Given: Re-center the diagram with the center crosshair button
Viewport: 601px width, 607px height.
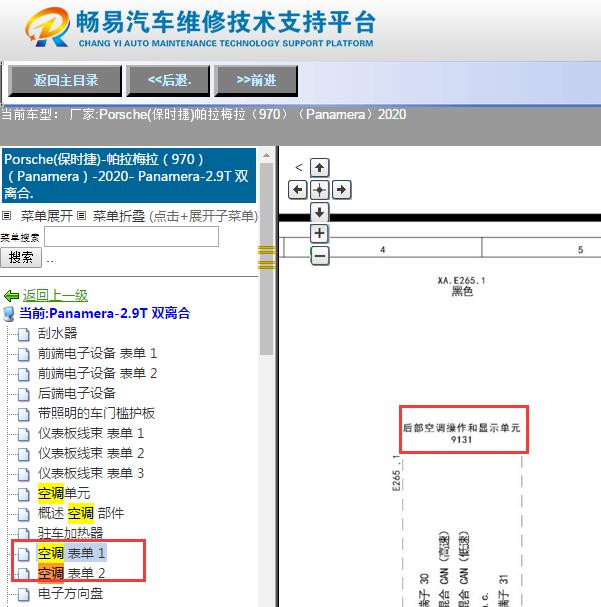Looking at the screenshot, I should 319,190.
